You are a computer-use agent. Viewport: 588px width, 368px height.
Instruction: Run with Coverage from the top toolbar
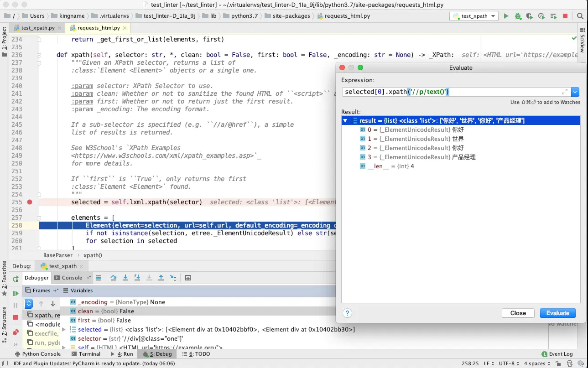529,16
